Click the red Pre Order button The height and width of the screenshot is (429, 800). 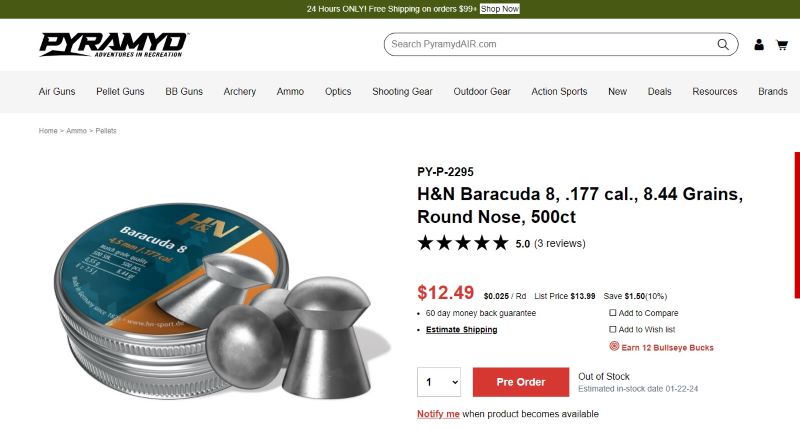coord(521,382)
